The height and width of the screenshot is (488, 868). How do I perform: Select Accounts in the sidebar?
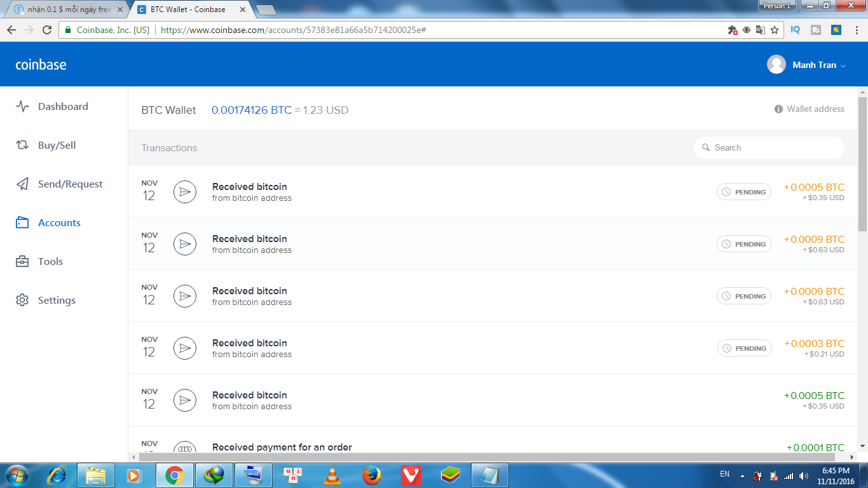click(48, 223)
